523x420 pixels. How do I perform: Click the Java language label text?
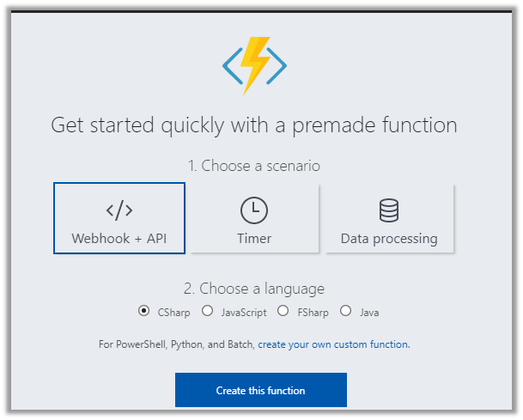(x=369, y=313)
